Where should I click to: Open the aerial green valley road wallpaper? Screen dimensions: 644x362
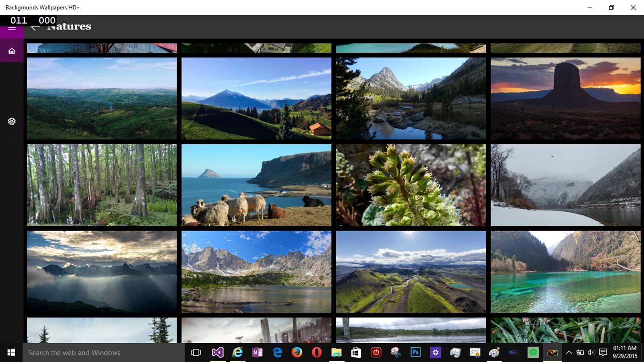(x=411, y=272)
